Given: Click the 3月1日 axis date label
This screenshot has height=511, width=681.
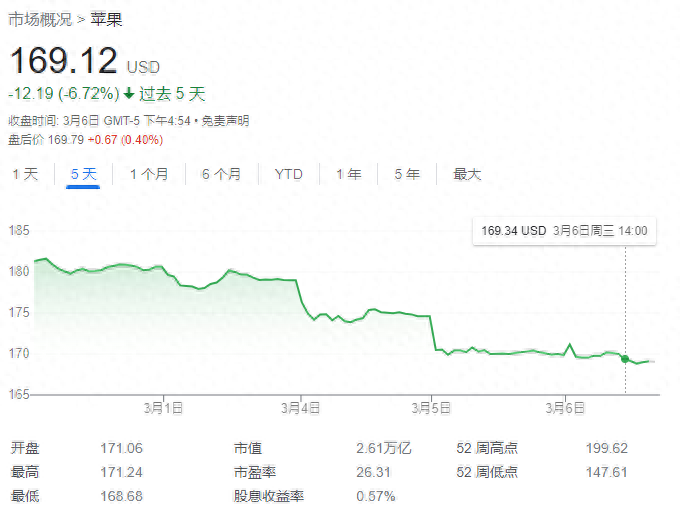Looking at the screenshot, I should 163,408.
